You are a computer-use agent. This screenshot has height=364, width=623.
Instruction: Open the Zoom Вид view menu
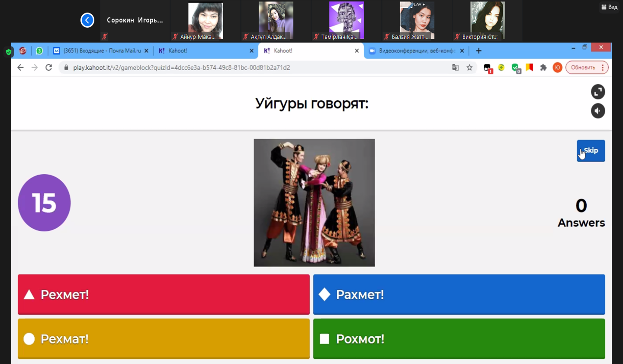[609, 7]
